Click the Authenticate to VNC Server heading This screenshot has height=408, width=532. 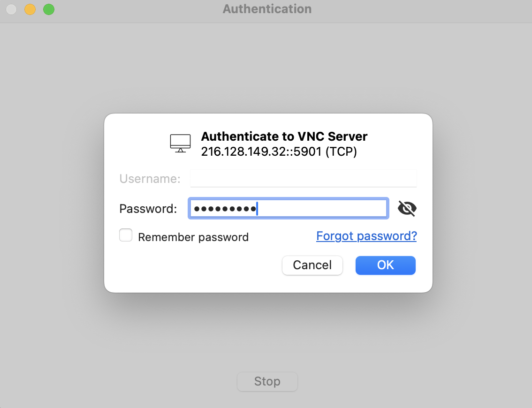point(284,136)
